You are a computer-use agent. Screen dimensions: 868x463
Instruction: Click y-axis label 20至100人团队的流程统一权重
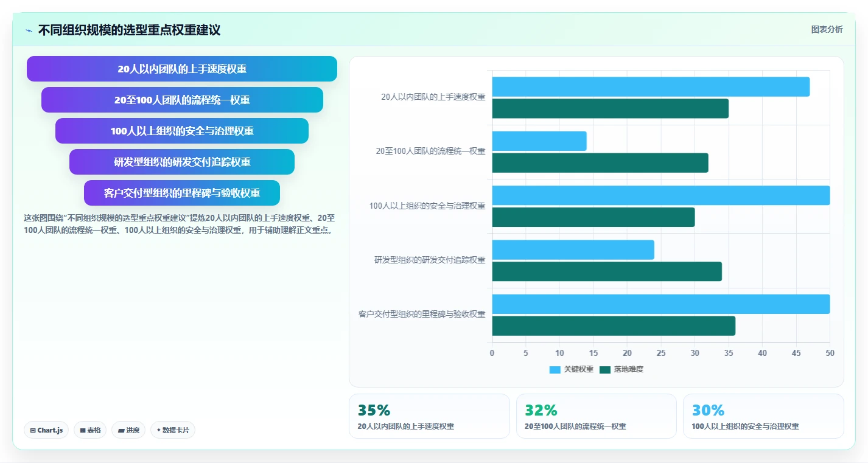pyautogui.click(x=430, y=151)
